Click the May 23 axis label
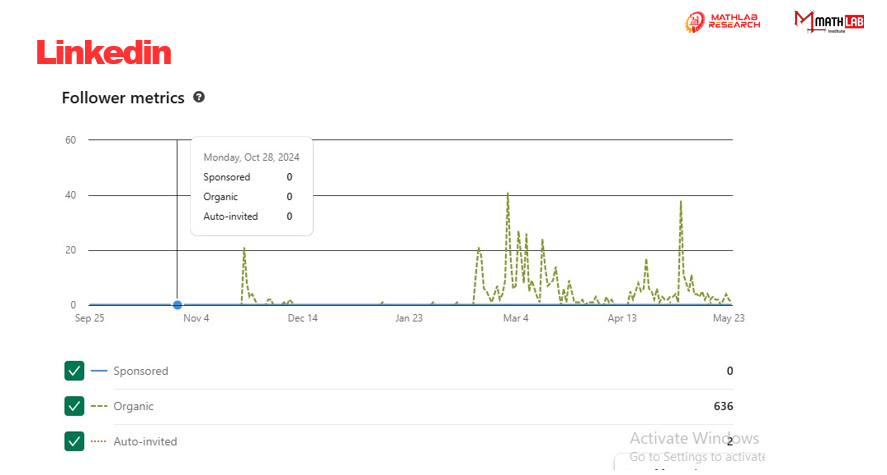The width and height of the screenshot is (887, 475). 729,318
